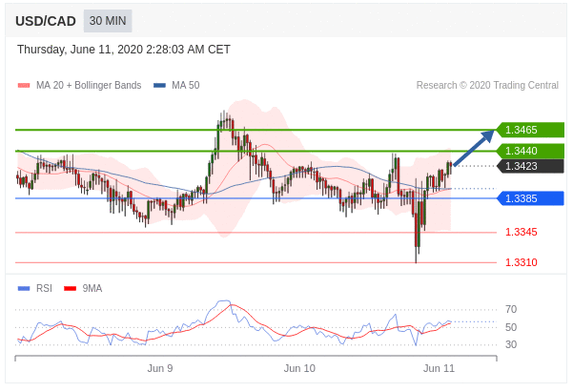Click the 1.3310 red support value
The image size is (573, 392).
coord(522,262)
